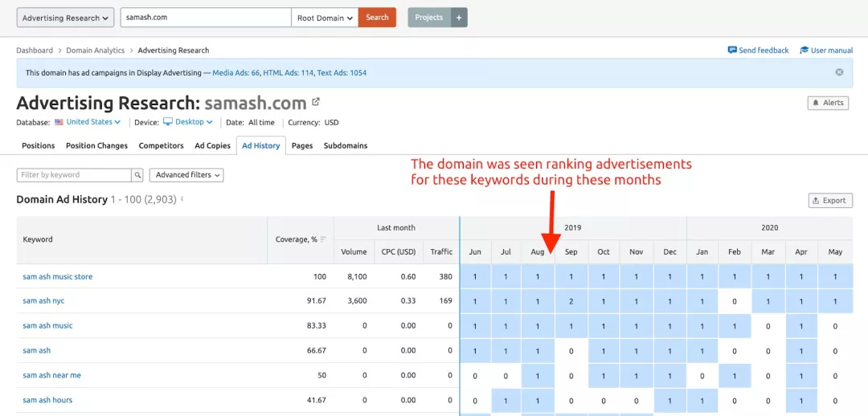This screenshot has width=868, height=416.
Task: Dismiss the Display Advertising info banner
Action: click(839, 72)
